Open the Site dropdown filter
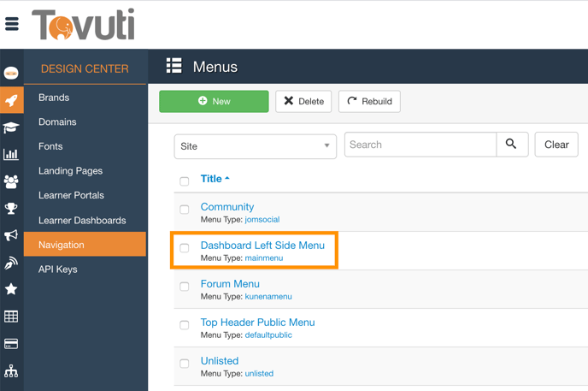The height and width of the screenshot is (391, 588). click(x=255, y=146)
